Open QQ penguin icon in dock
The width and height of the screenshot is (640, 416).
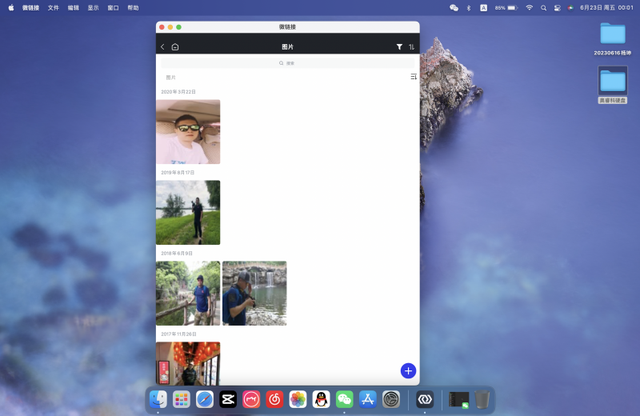(x=321, y=400)
